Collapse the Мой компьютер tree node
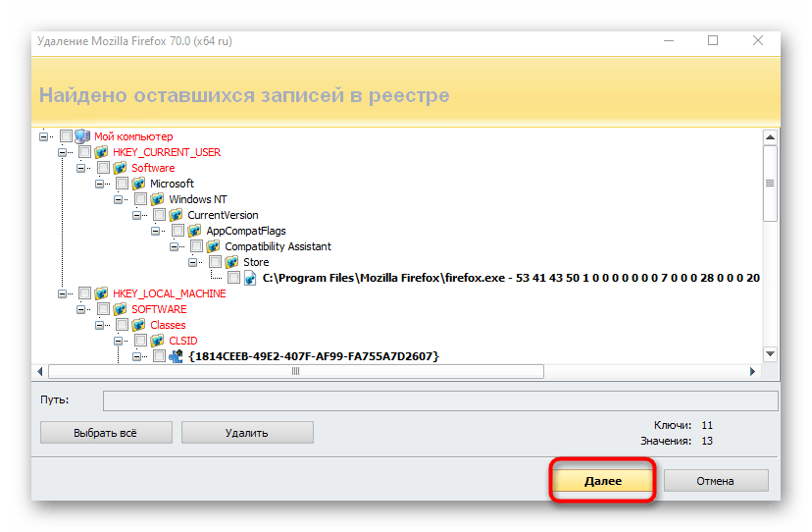 point(43,136)
